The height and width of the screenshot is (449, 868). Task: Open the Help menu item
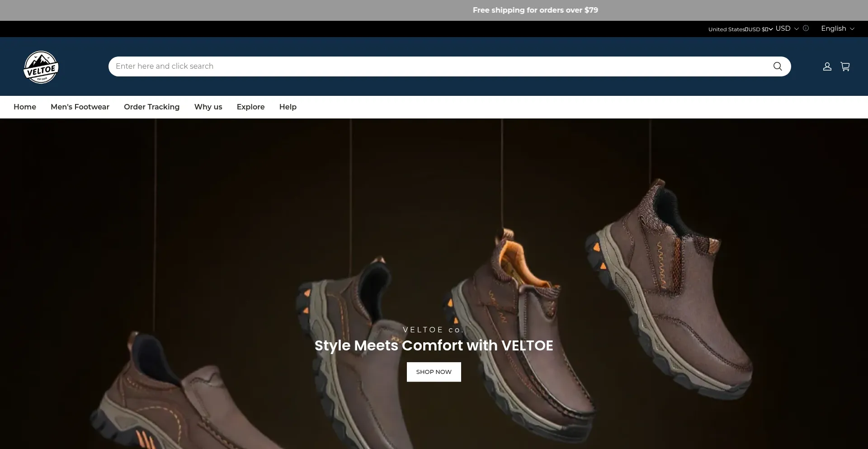pyautogui.click(x=288, y=107)
